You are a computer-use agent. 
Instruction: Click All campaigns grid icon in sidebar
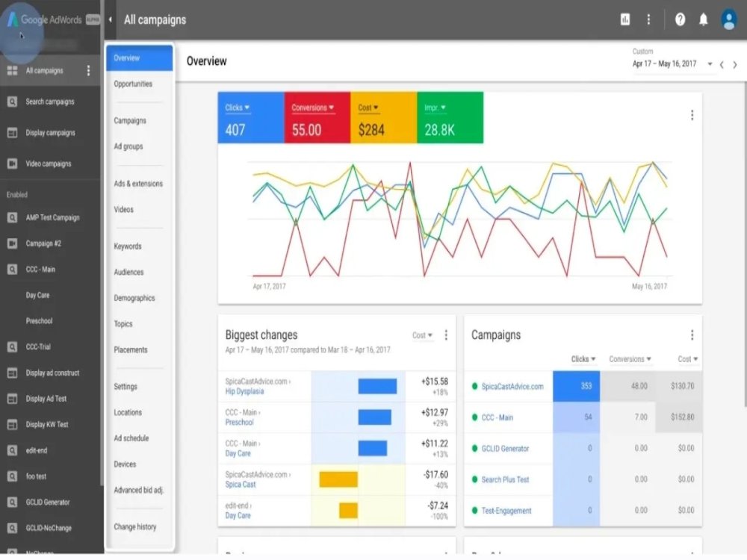coord(13,70)
